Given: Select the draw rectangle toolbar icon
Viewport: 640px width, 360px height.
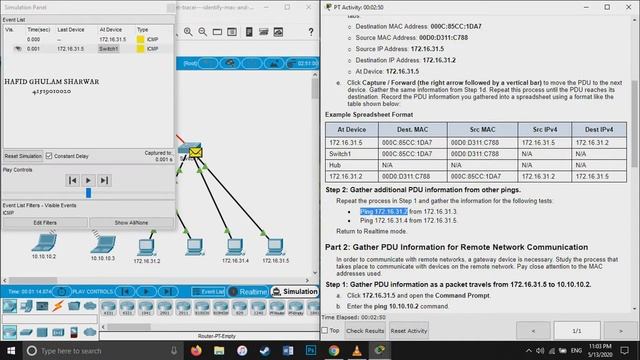Looking at the screenshot, I should pos(217,32).
